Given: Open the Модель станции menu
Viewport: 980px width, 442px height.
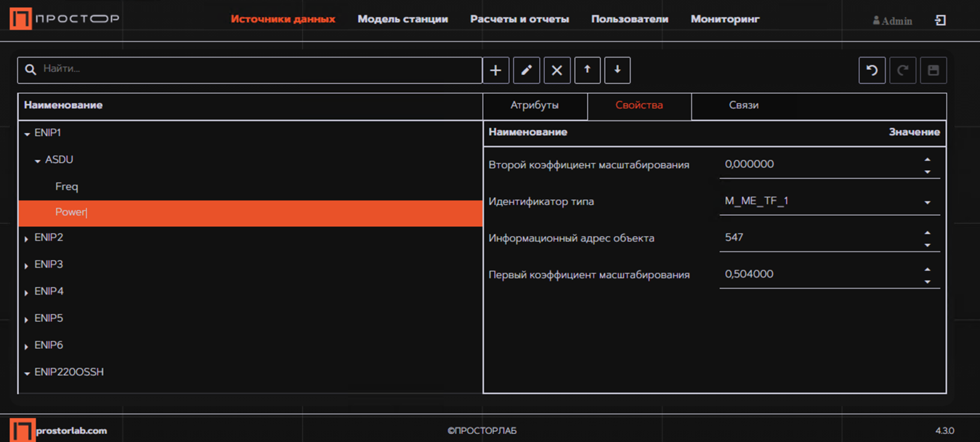Looking at the screenshot, I should tap(402, 19).
